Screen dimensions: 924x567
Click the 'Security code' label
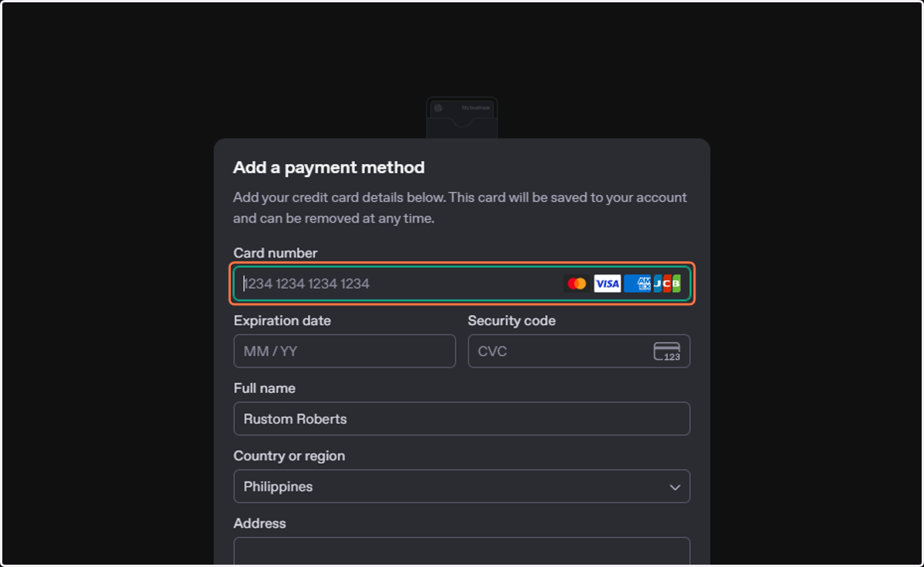pos(512,320)
